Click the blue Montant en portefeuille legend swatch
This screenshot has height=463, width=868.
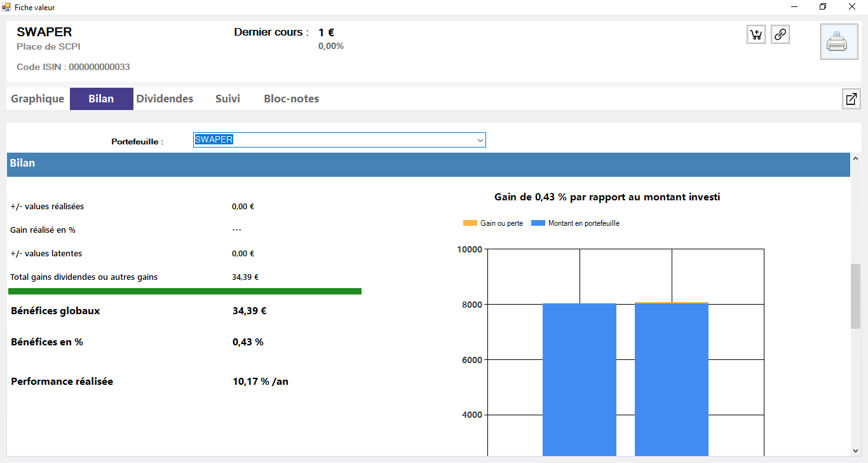(538, 223)
